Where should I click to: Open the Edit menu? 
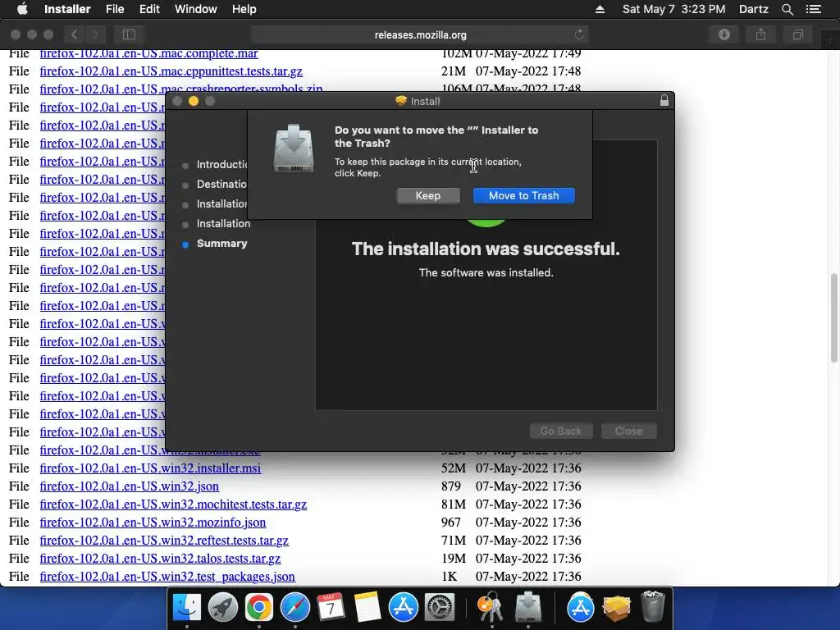(x=149, y=9)
